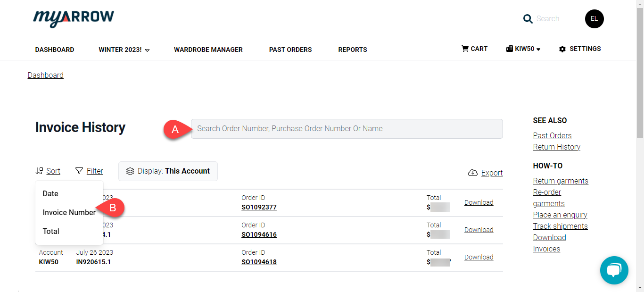This screenshot has height=292, width=644.
Task: Open order SO1094618 link
Action: pyautogui.click(x=259, y=262)
